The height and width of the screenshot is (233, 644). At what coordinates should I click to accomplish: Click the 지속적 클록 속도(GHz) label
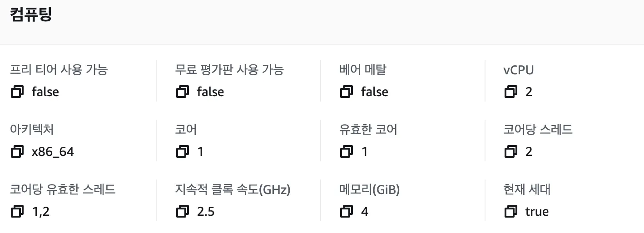pyautogui.click(x=233, y=189)
